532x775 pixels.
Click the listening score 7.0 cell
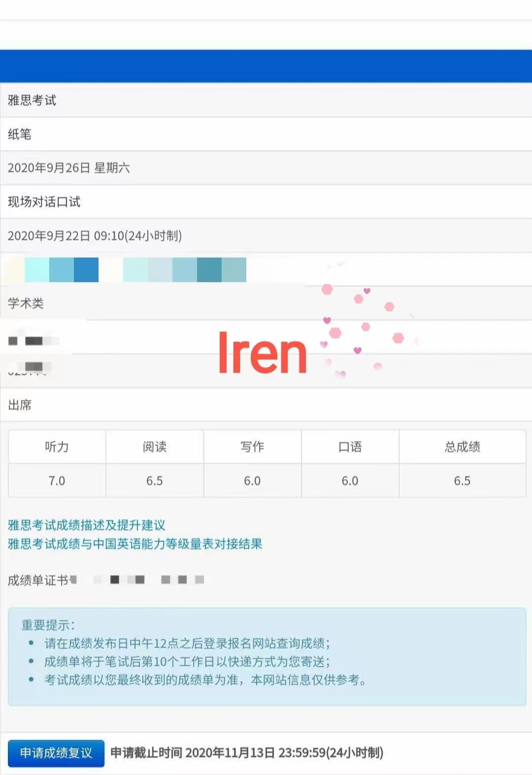click(57, 481)
